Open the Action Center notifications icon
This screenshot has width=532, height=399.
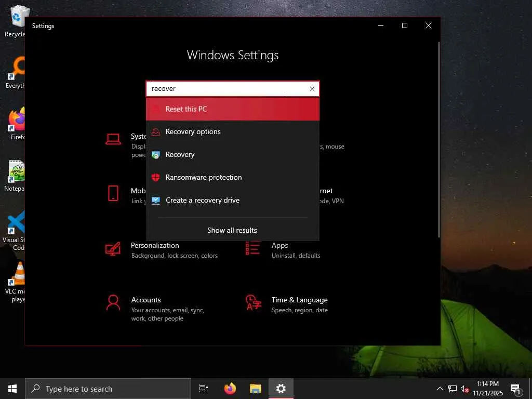[x=515, y=389]
